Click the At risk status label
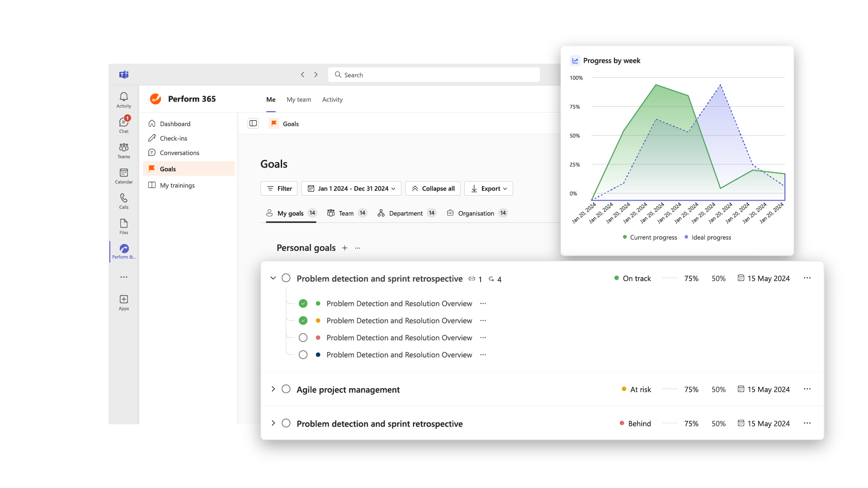 [637, 389]
